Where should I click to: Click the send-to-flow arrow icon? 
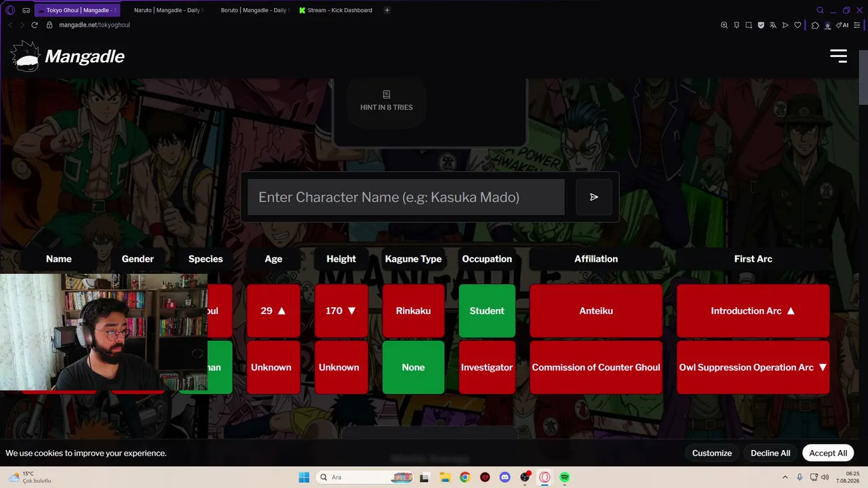[785, 25]
